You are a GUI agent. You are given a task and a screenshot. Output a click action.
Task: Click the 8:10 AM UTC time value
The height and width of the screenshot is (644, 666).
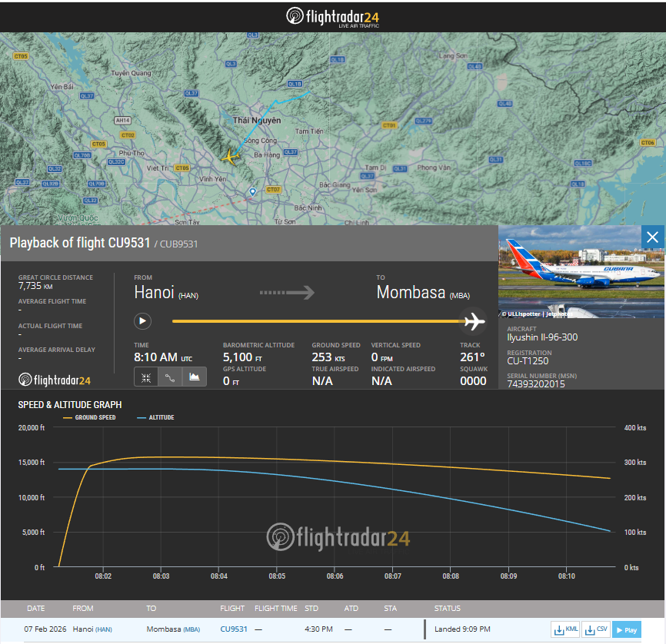(x=163, y=357)
